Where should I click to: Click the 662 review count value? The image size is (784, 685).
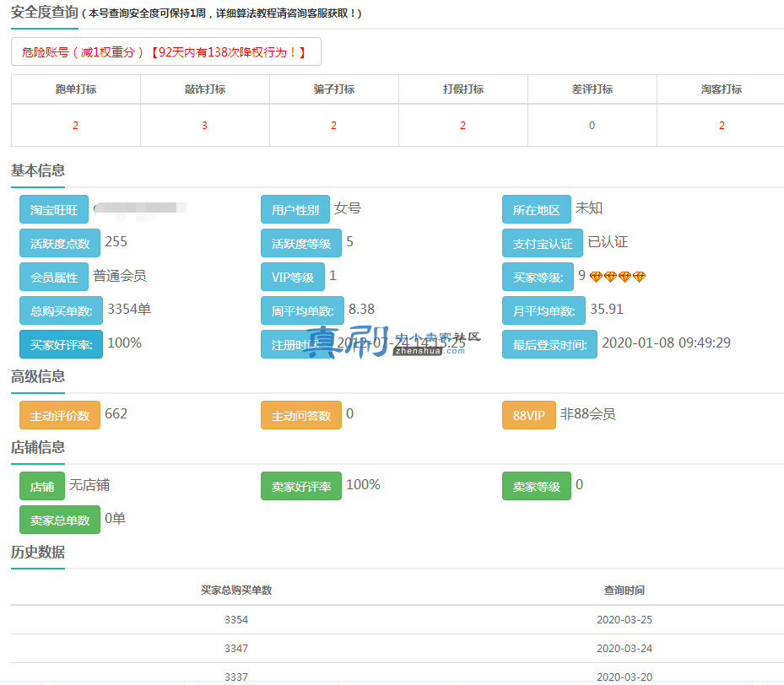point(116,413)
